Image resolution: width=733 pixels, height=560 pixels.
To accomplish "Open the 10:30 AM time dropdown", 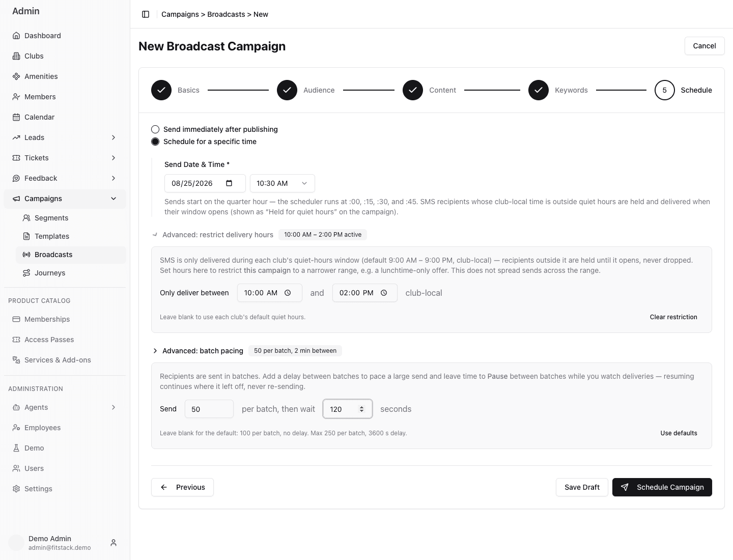I will [283, 183].
